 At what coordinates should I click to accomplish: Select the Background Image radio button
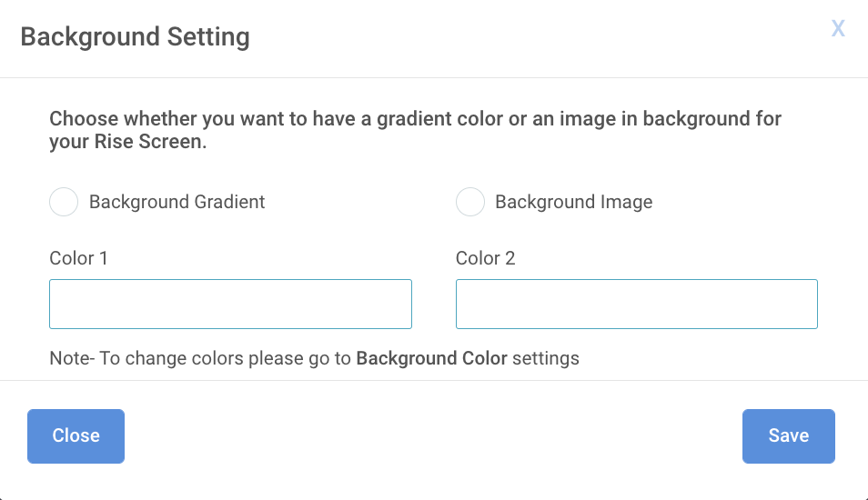click(469, 202)
